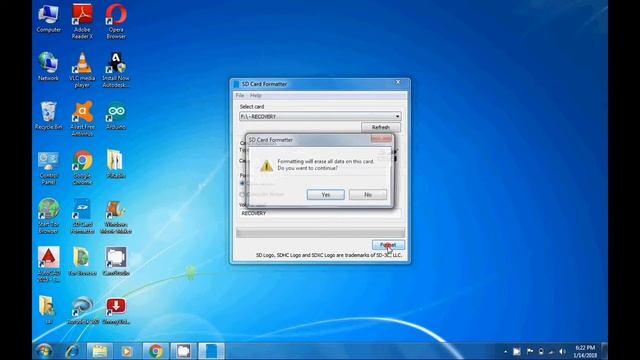
Task: Click the Volume label field containing RECOVERY
Action: click(x=320, y=213)
